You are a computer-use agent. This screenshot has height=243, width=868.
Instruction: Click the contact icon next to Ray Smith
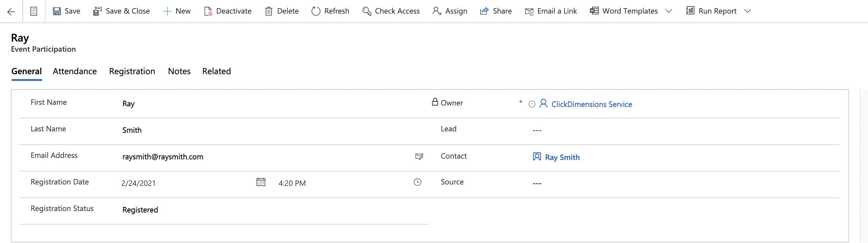[x=537, y=157]
